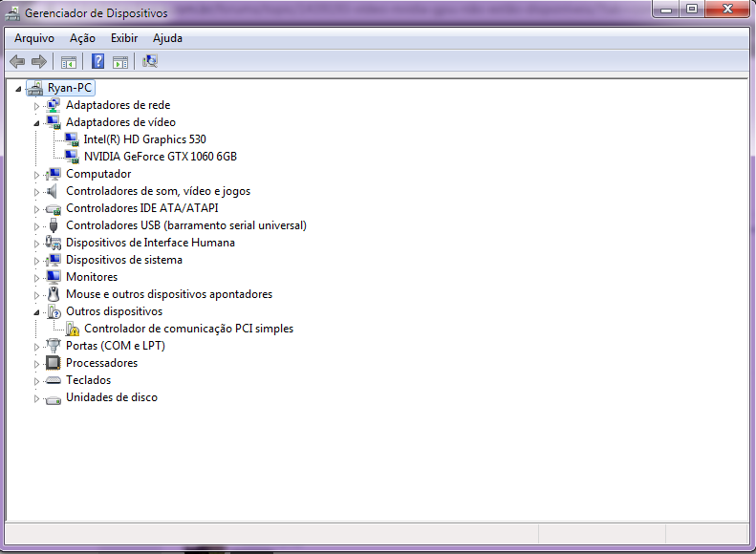Select NVIDIA GeForce GTX 1060 6GB entry

click(161, 157)
